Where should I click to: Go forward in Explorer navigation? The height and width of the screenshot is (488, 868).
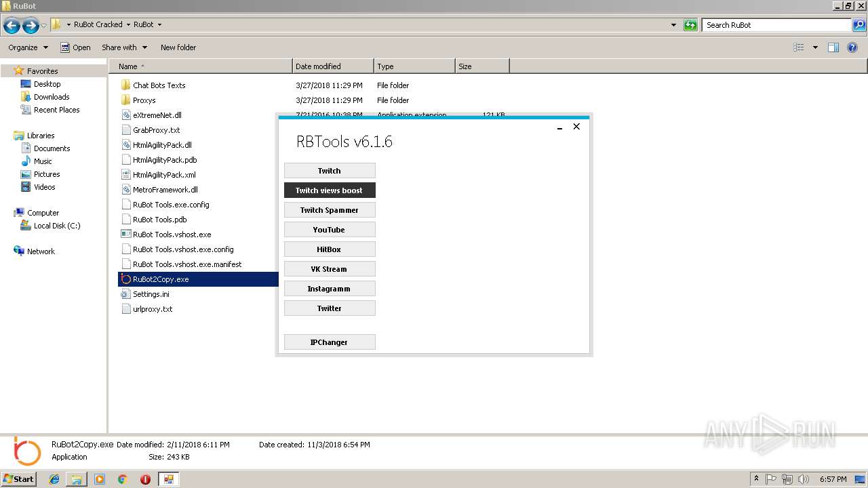31,26
